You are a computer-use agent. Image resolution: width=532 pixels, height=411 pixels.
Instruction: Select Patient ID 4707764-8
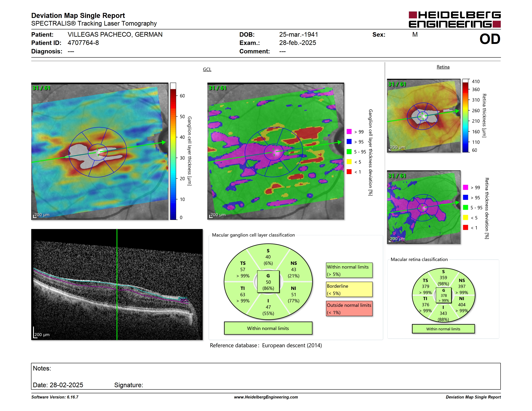point(83,43)
